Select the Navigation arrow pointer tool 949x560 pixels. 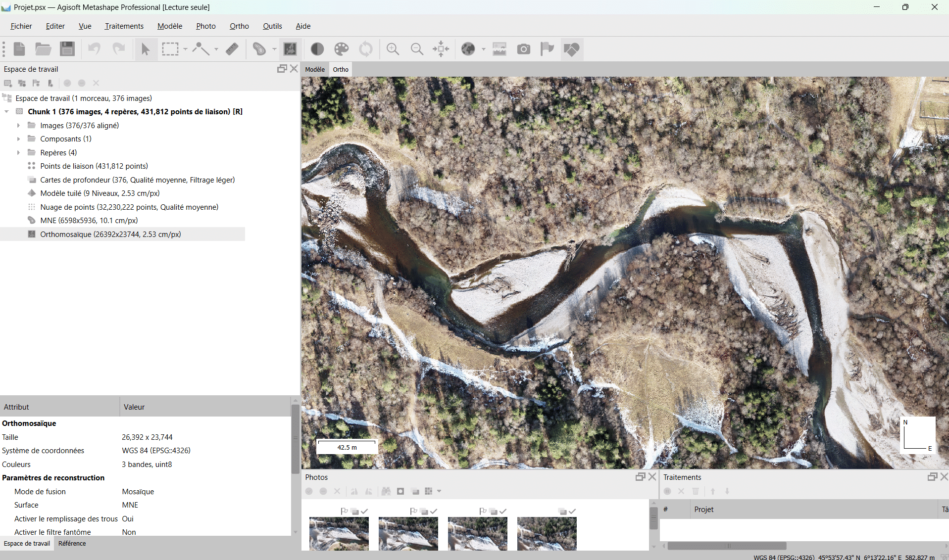coord(146,49)
